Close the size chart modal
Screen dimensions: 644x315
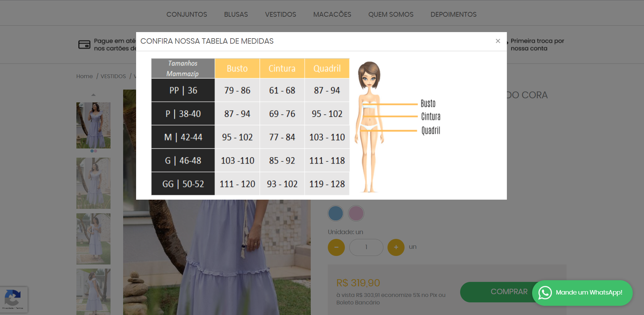(498, 41)
